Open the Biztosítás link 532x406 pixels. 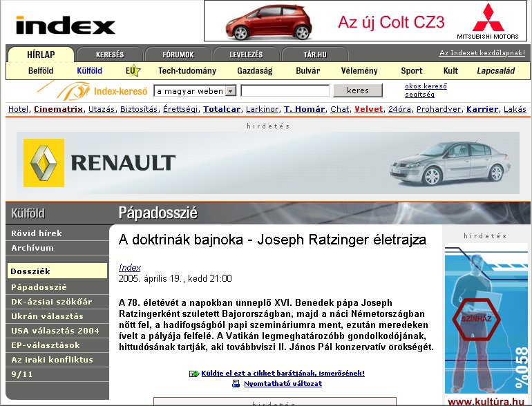coord(139,109)
